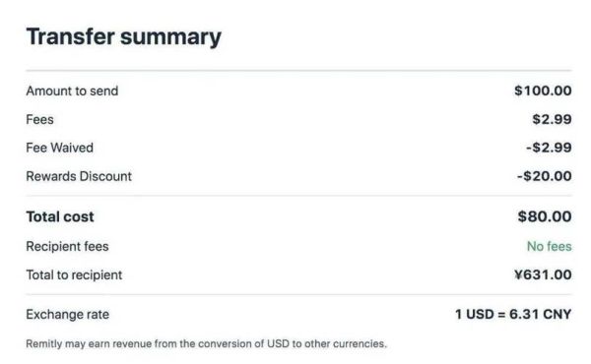Select the ¥631.00 recipient total
Image resolution: width=591 pixels, height=364 pixels.
(x=543, y=274)
